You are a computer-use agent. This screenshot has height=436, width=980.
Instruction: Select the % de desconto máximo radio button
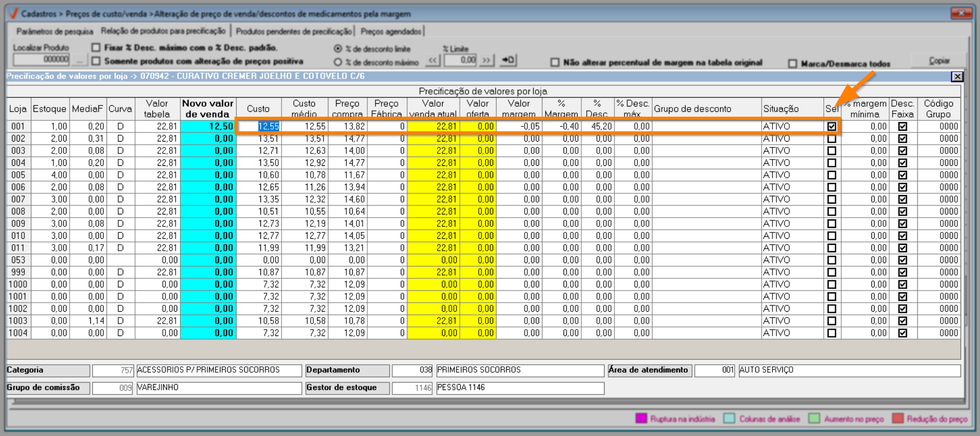pyautogui.click(x=338, y=62)
